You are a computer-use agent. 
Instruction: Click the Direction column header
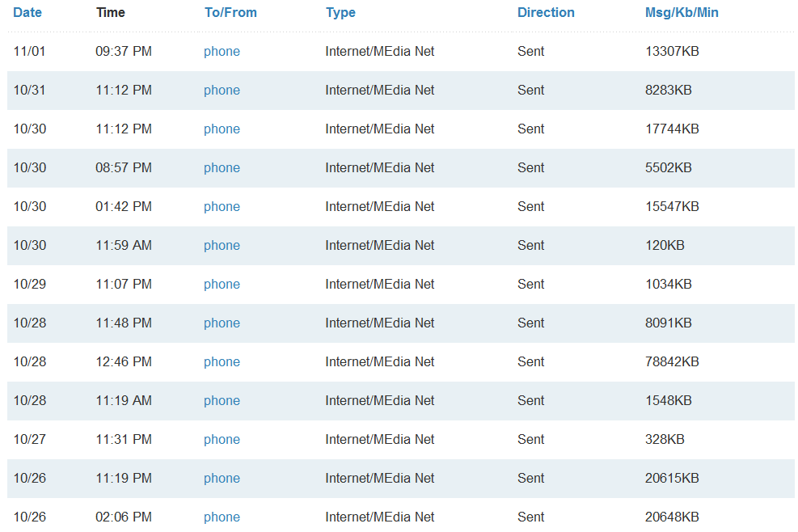[x=546, y=13]
